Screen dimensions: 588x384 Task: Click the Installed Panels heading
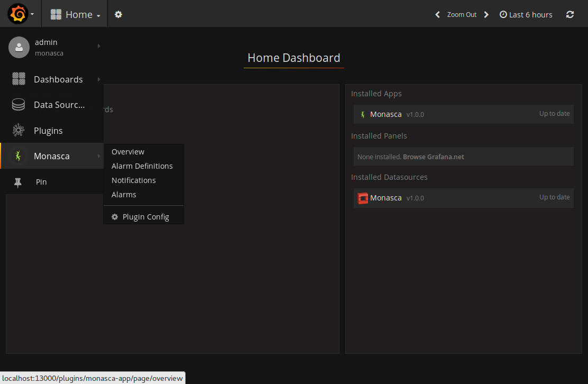point(379,136)
